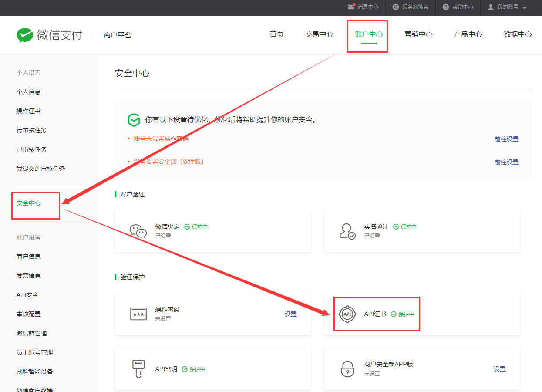The image size is (542, 392).
Task: Go to the 营销中心 tab
Action: tap(418, 34)
